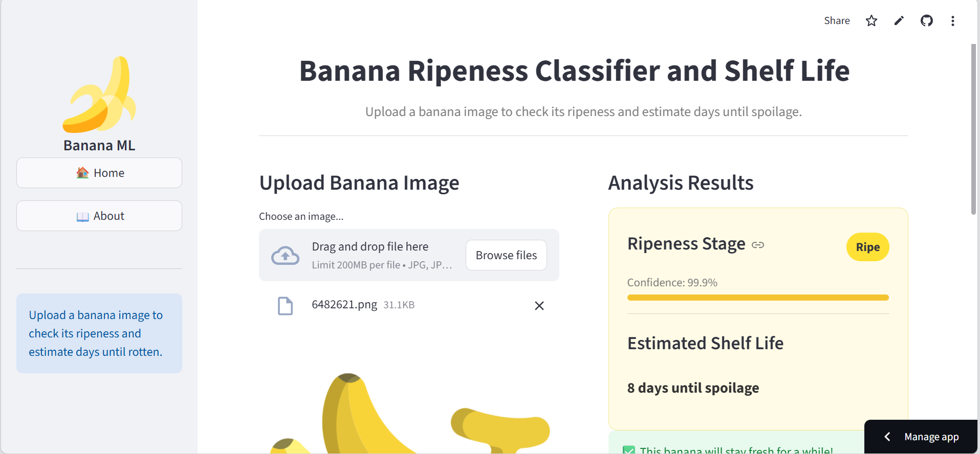Click the house icon on Home button
Image resolution: width=980 pixels, height=454 pixels.
[x=83, y=173]
